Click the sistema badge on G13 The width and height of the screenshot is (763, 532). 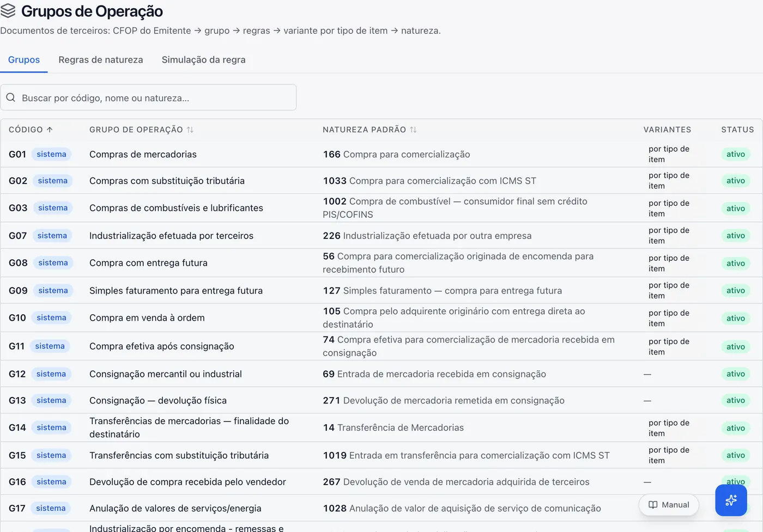coord(51,400)
